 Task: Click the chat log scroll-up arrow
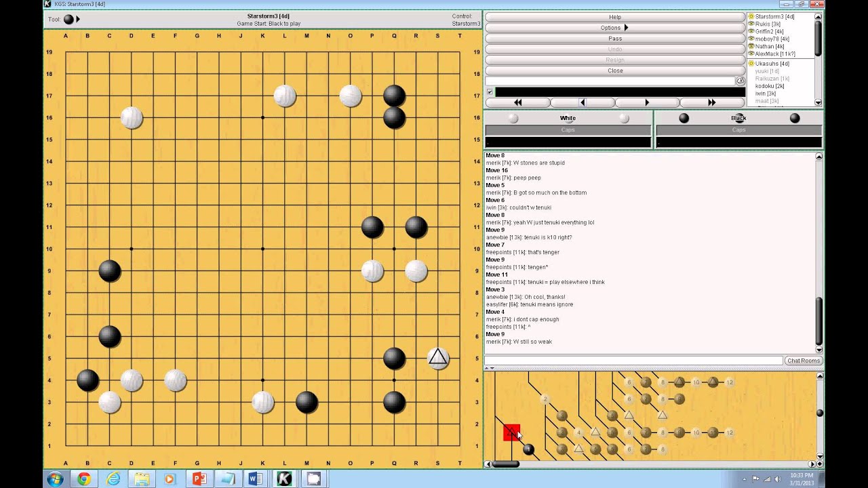click(x=818, y=157)
